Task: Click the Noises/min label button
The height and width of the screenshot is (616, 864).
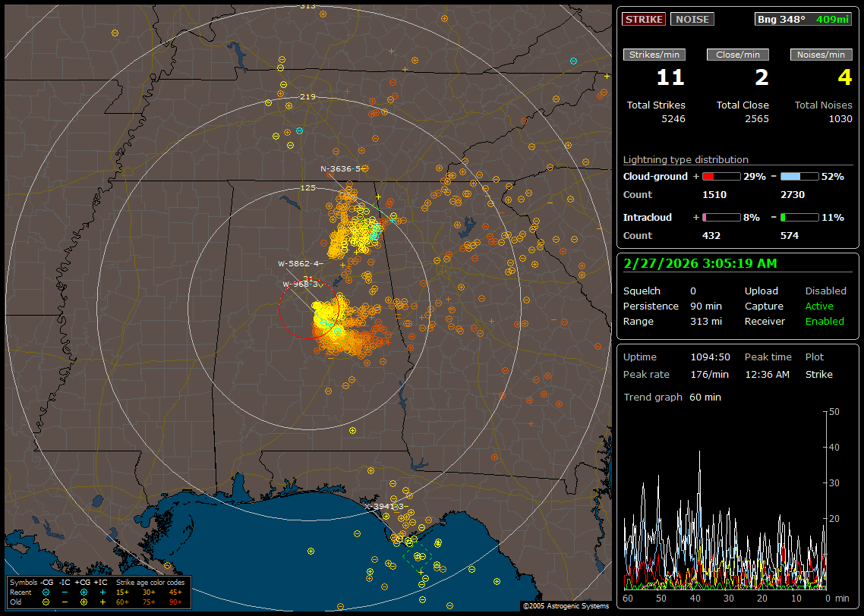Action: [x=821, y=55]
